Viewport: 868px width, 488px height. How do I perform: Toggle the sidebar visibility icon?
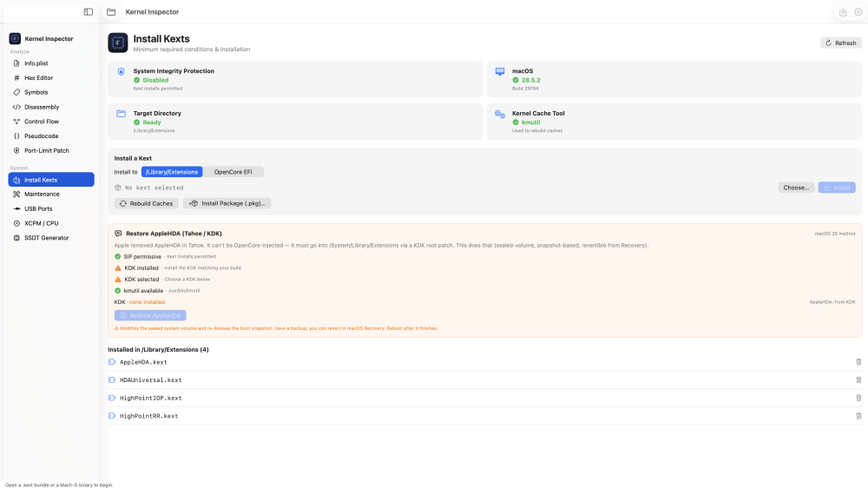click(88, 11)
